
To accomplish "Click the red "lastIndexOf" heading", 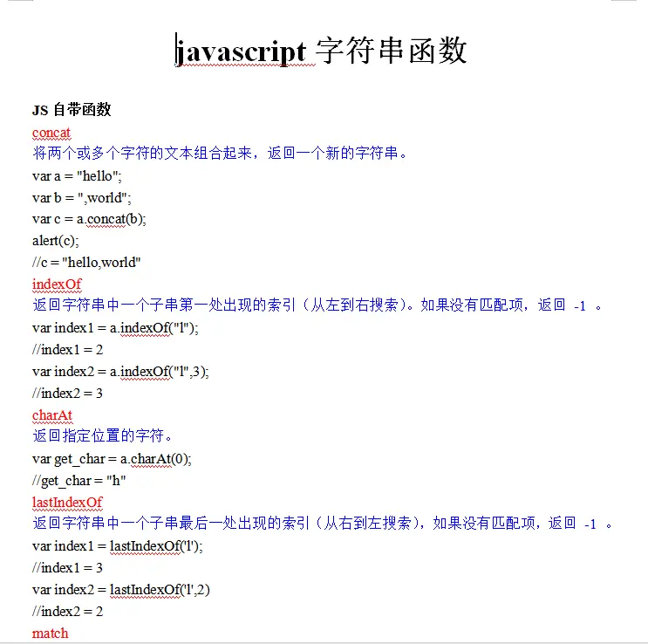I will click(x=67, y=503).
